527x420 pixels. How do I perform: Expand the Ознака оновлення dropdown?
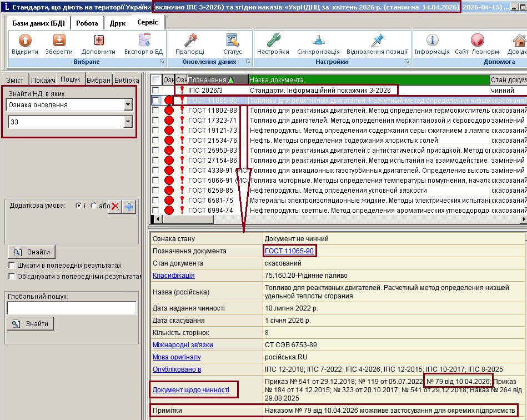pos(128,104)
